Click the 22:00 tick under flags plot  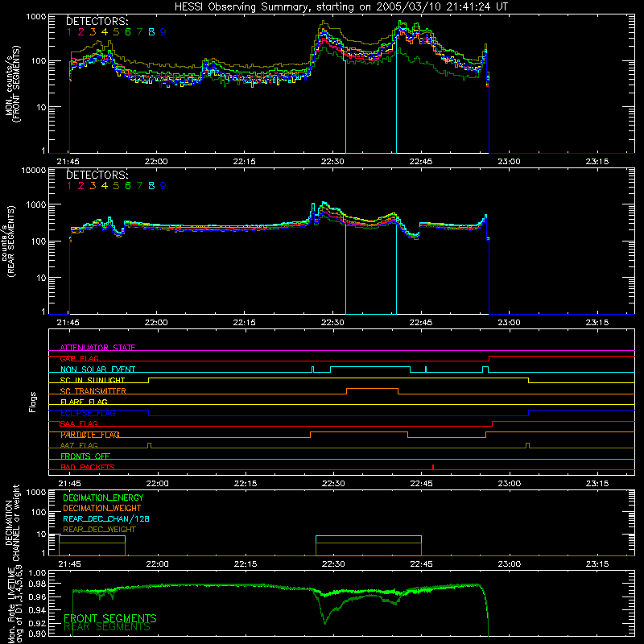coord(157,484)
